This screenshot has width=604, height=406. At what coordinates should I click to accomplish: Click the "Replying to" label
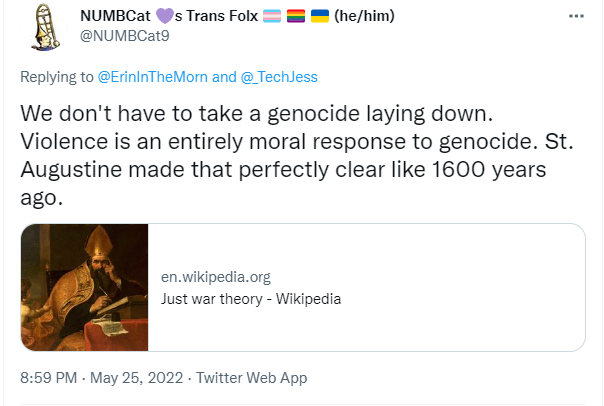[56, 76]
